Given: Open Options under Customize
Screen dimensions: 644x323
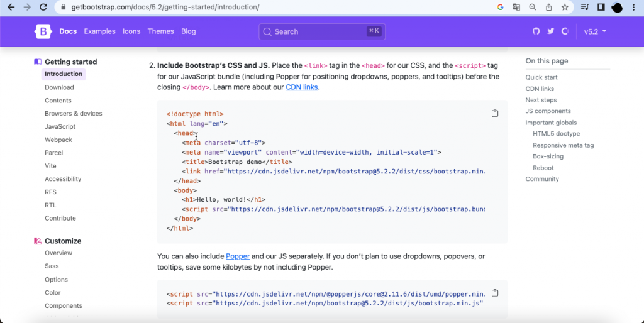Looking at the screenshot, I should tap(56, 280).
